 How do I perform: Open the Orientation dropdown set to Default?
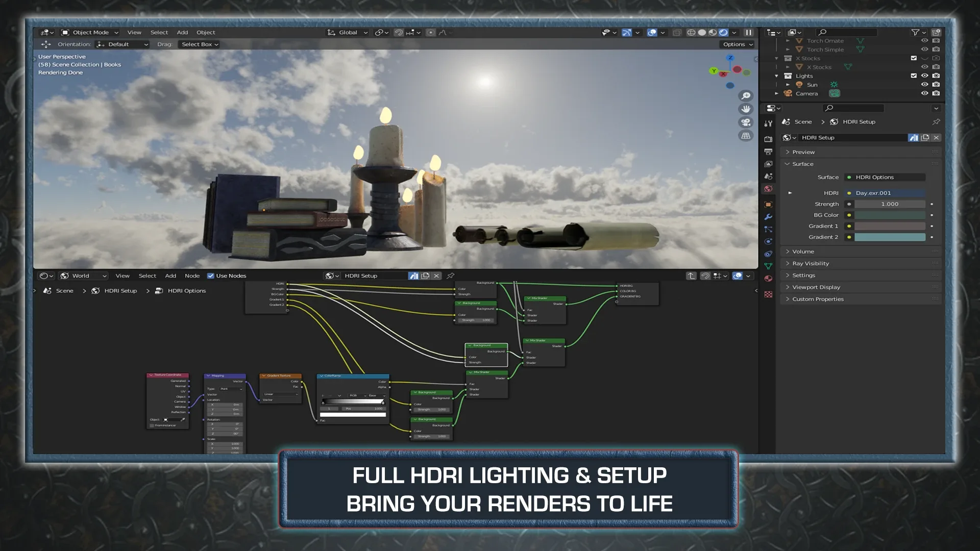click(x=121, y=44)
